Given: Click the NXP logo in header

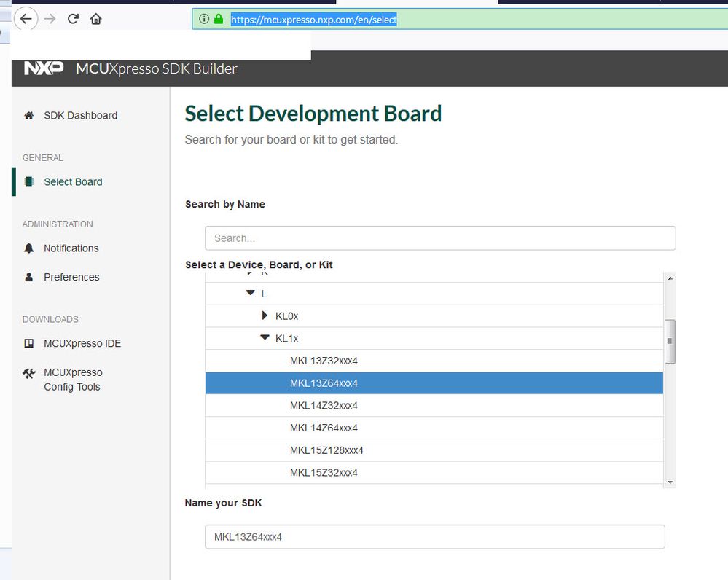Looking at the screenshot, I should tap(44, 68).
